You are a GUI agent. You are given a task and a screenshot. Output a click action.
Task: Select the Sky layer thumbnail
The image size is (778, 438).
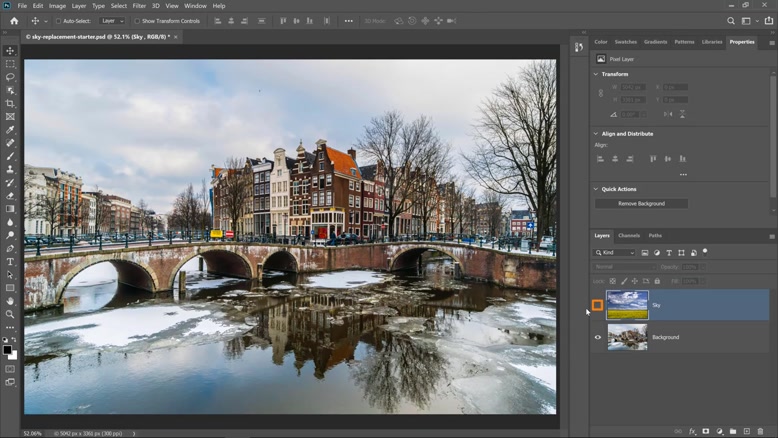click(628, 305)
